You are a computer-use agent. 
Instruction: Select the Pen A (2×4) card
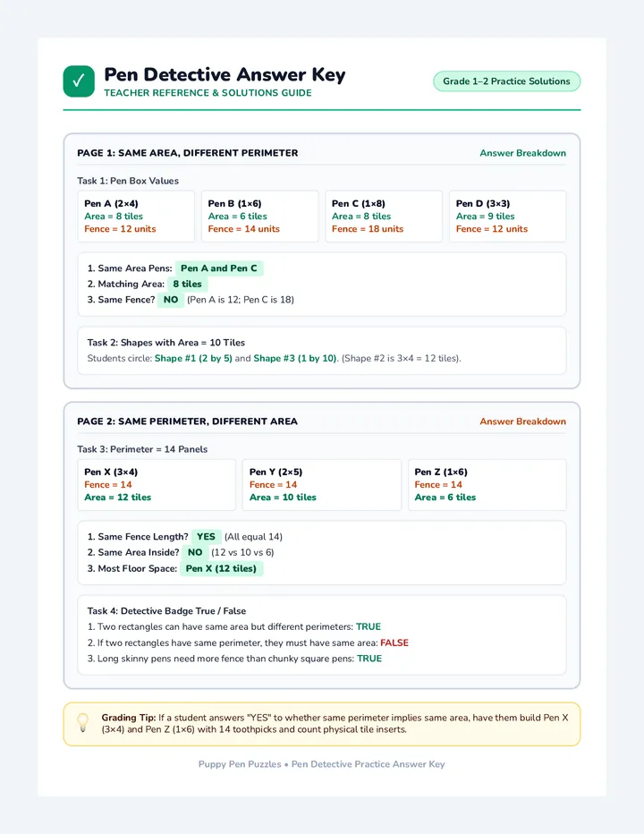click(136, 217)
